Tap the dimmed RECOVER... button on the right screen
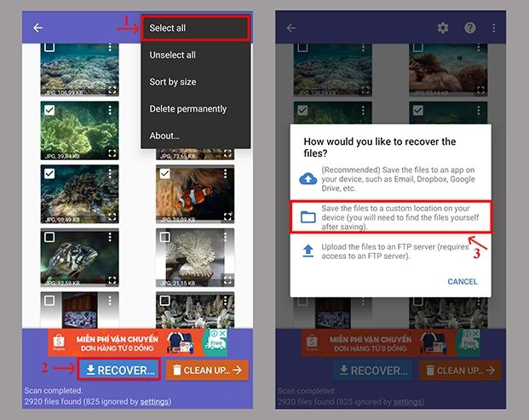Viewport: 529px width, 420px height. (x=372, y=371)
